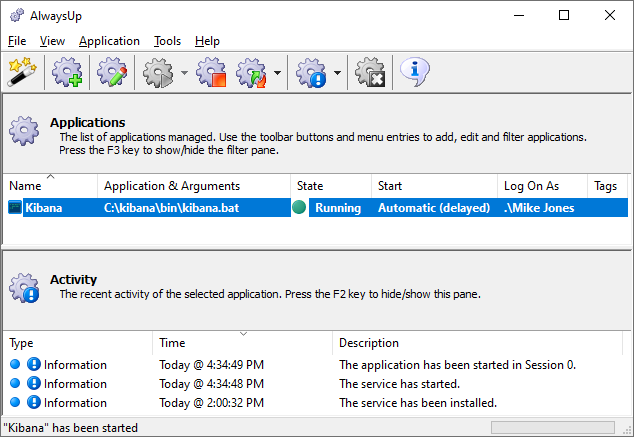Stop the application with red square icon
634x437 pixels.
(211, 72)
